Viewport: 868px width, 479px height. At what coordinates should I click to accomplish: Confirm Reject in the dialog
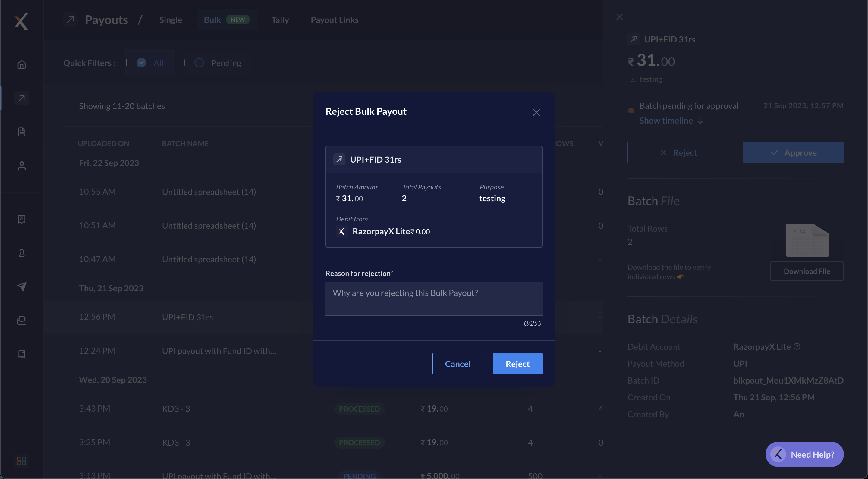coord(517,363)
